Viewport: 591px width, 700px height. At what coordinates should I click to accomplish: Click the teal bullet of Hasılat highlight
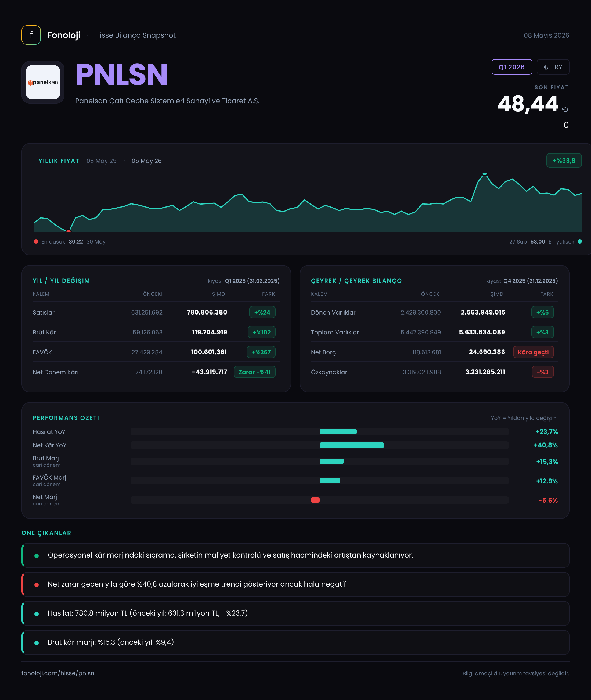tap(37, 614)
